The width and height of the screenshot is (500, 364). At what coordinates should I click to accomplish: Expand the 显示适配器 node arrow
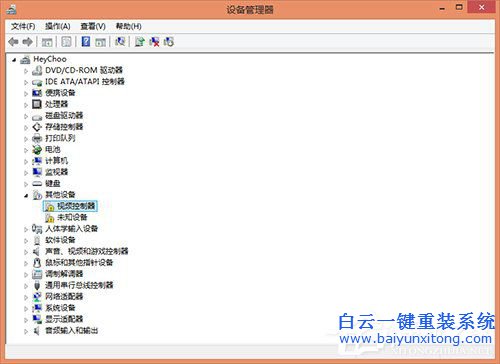(26, 320)
